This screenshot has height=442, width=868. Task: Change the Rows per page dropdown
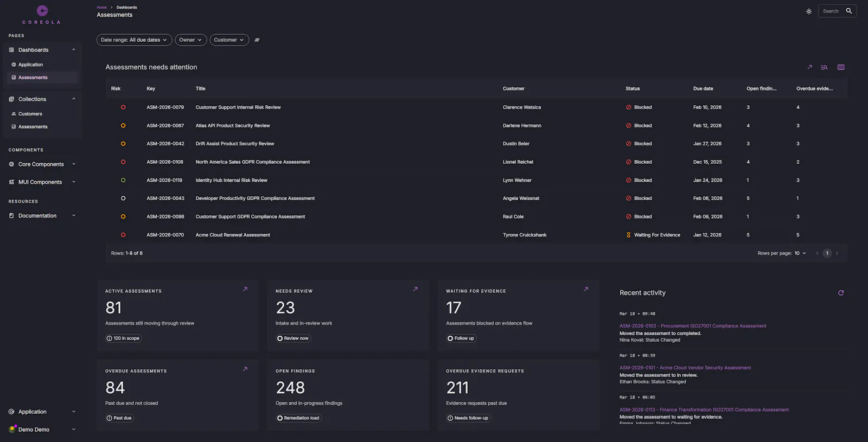800,253
